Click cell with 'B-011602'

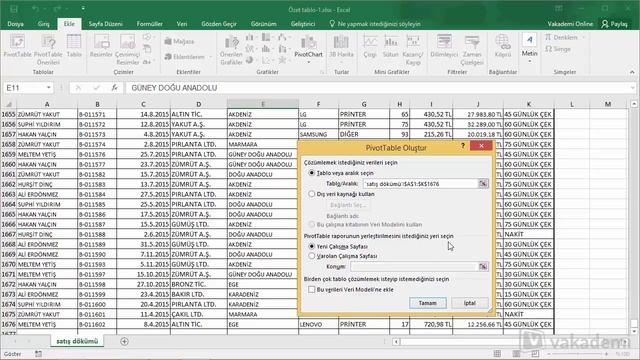pyautogui.click(x=97, y=324)
